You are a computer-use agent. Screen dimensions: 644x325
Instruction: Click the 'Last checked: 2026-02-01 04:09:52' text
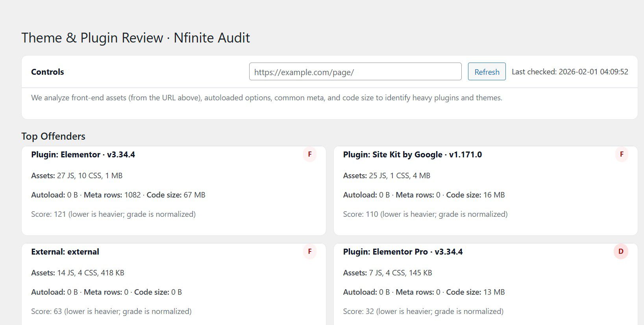pyautogui.click(x=570, y=72)
